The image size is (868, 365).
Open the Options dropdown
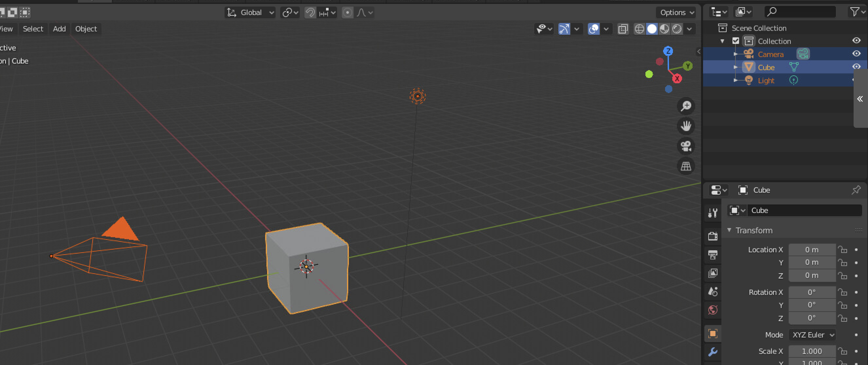(x=676, y=13)
